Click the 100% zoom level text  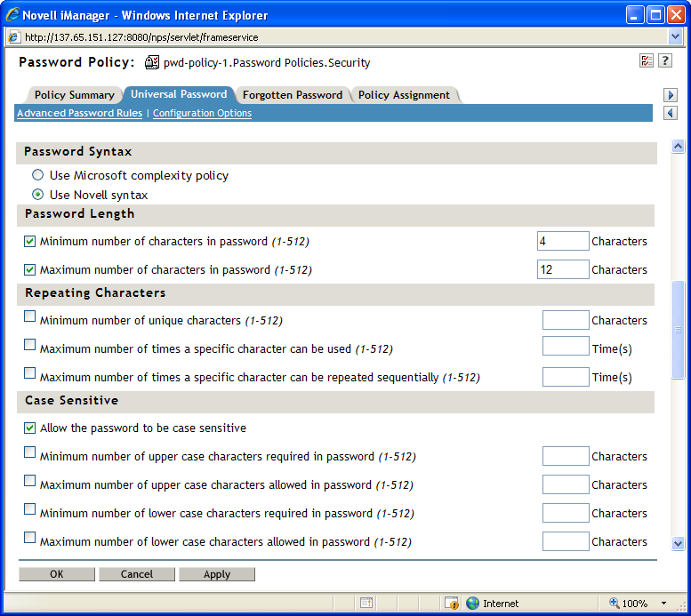[x=635, y=604]
